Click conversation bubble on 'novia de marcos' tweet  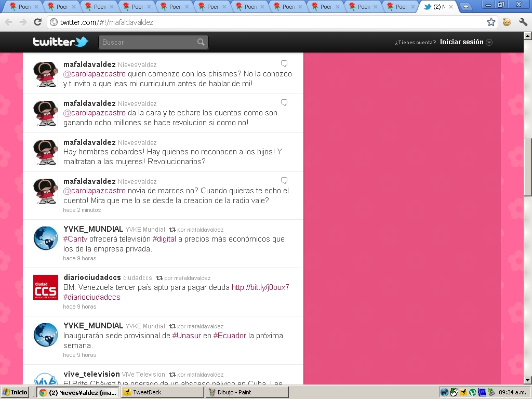(x=284, y=180)
